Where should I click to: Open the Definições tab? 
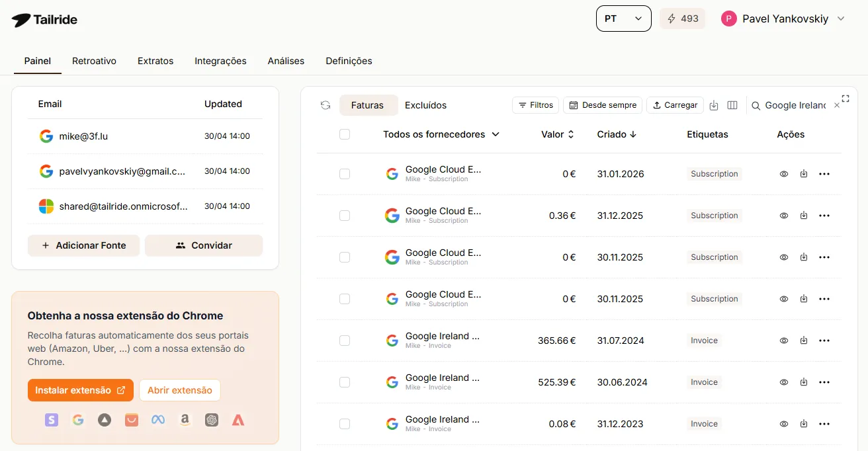349,61
